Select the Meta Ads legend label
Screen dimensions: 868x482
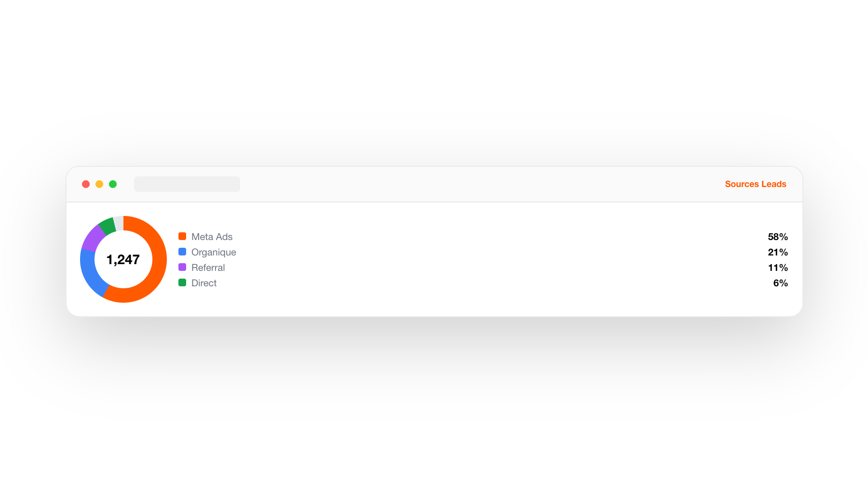point(212,237)
